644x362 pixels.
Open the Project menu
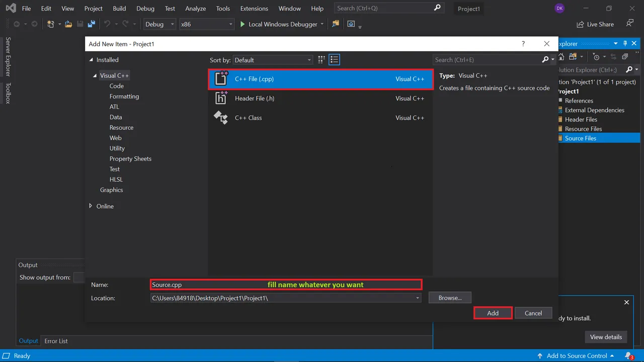pyautogui.click(x=94, y=9)
